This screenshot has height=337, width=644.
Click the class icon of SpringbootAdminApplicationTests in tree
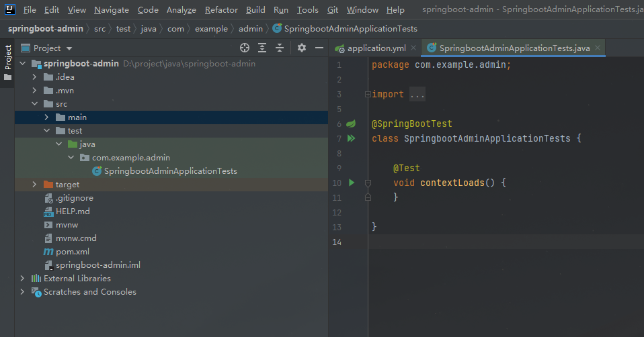(97, 171)
